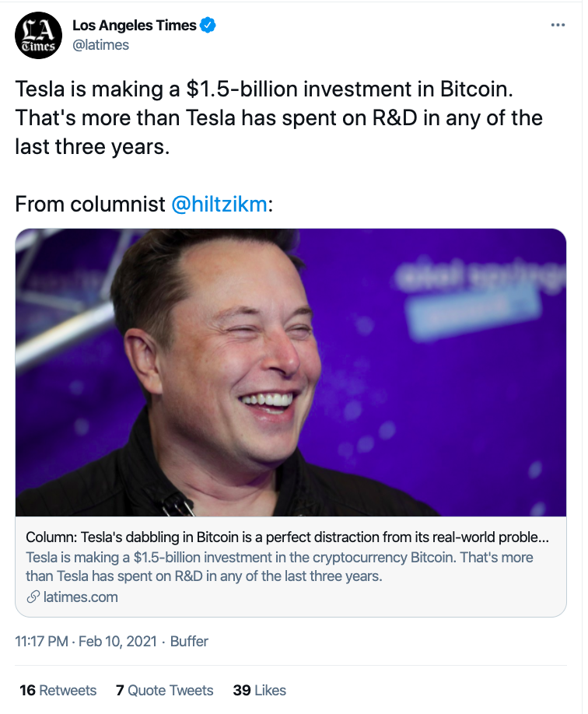
Task: Click the gray article summary in the link card
Action: [279, 567]
